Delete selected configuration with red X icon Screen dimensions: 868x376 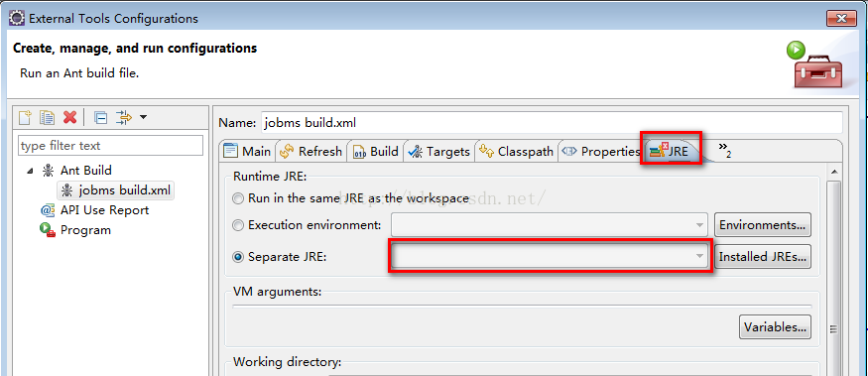pyautogui.click(x=69, y=117)
